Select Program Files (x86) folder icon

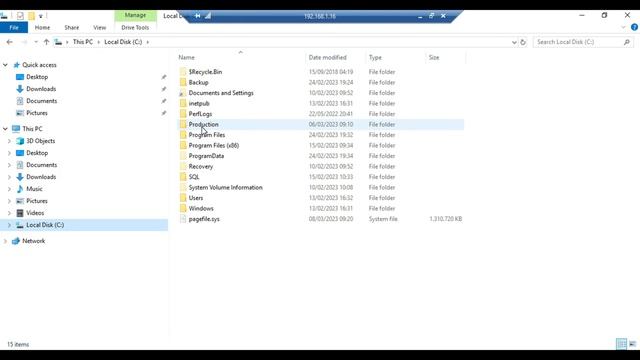pos(183,146)
